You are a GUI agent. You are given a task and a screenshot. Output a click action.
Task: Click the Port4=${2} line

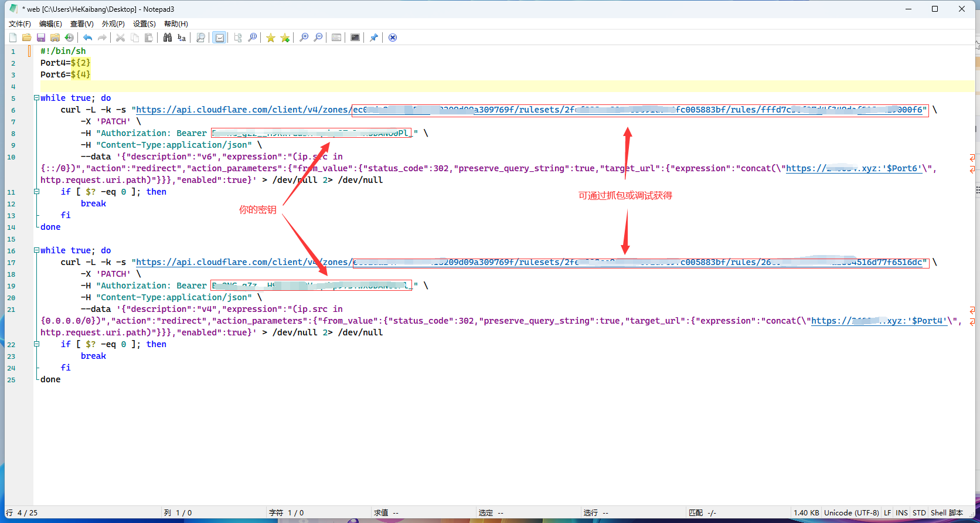pos(65,63)
